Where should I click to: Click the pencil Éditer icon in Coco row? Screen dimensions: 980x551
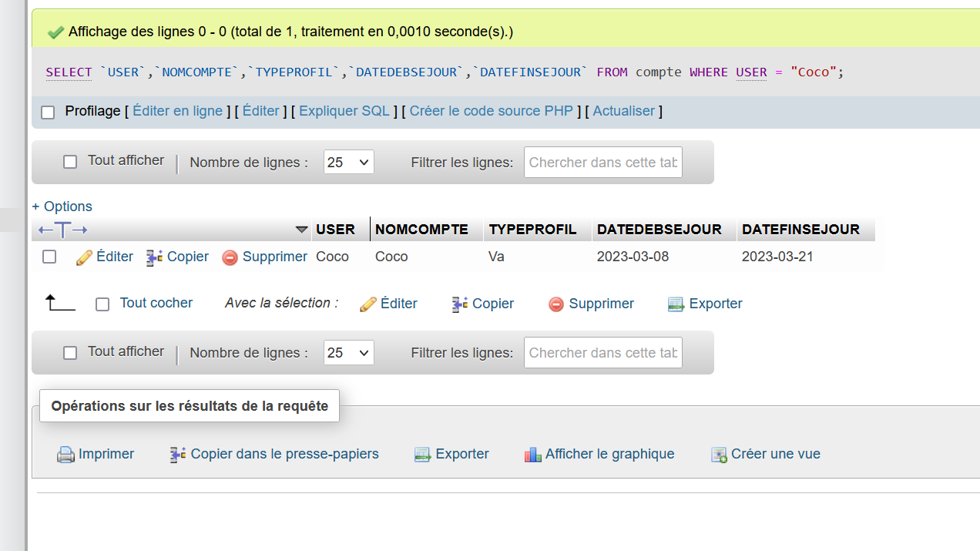85,257
